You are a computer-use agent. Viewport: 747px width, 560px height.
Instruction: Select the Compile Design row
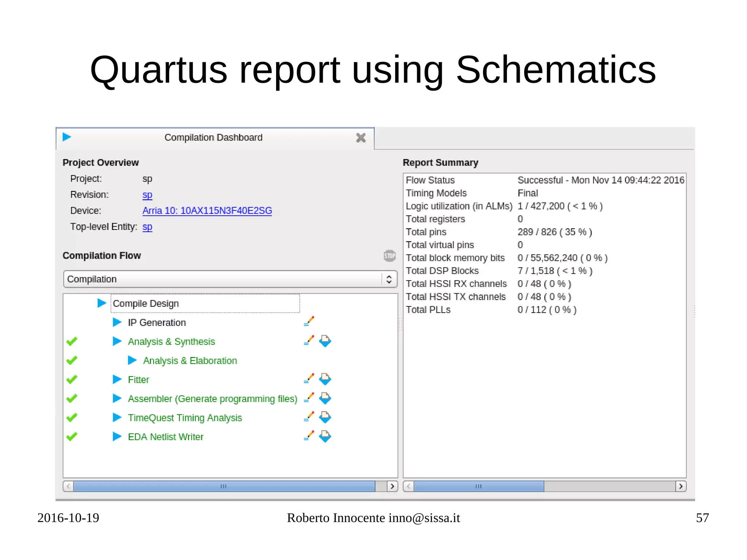[x=205, y=304]
